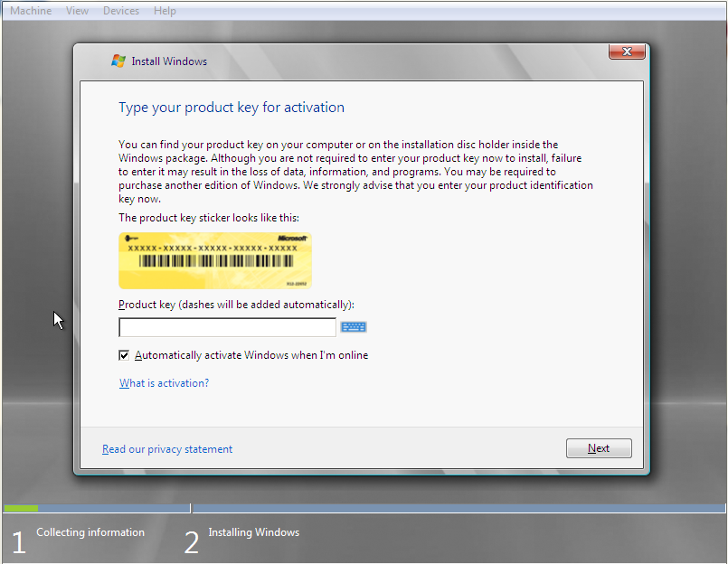Click the 'Product key (dashes will be added automatically)' label
Viewport: 728px width, 564px height.
coord(236,305)
